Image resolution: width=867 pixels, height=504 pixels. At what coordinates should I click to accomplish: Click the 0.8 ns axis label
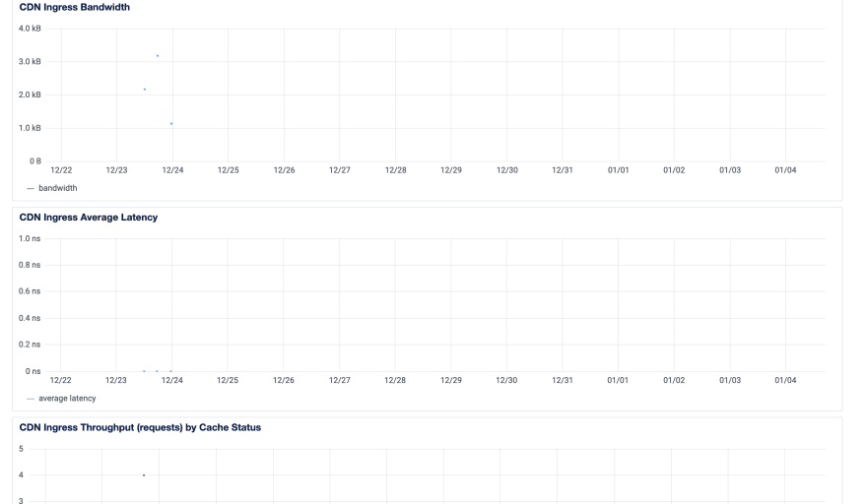pyautogui.click(x=30, y=265)
